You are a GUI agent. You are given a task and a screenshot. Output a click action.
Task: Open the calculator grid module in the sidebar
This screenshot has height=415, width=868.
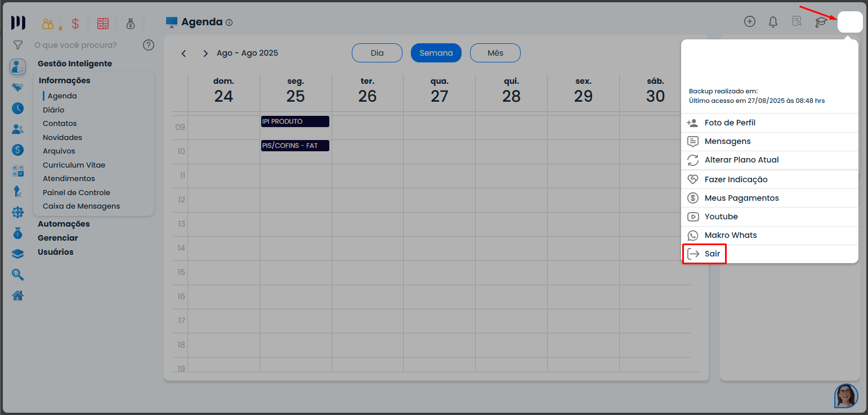pos(17,170)
